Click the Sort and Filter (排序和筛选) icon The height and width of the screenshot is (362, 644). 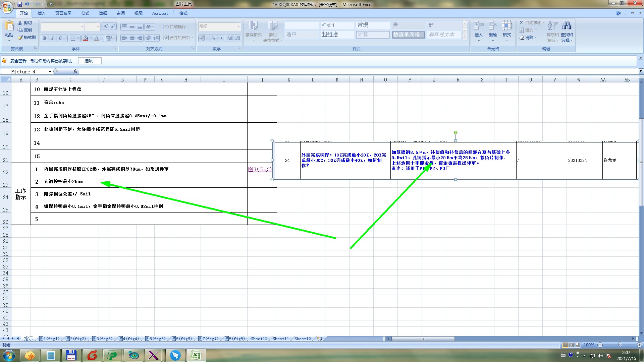pyautogui.click(x=552, y=26)
